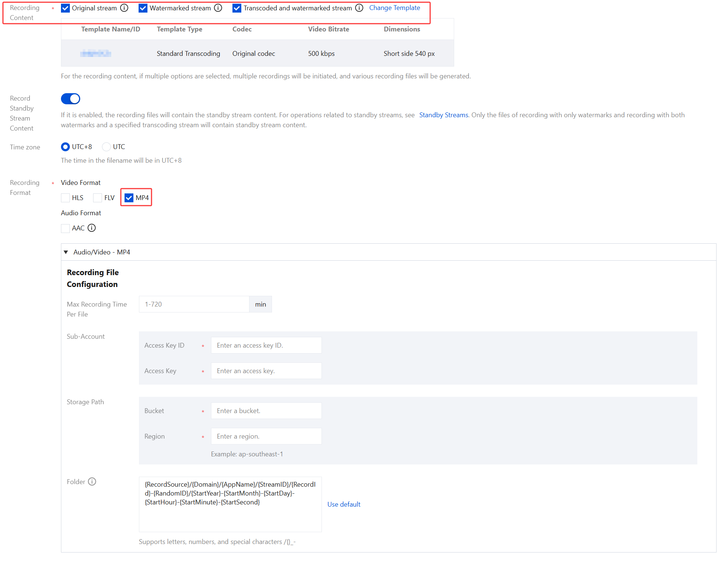
Task: Select the UTC time zone radio button
Action: (106, 147)
